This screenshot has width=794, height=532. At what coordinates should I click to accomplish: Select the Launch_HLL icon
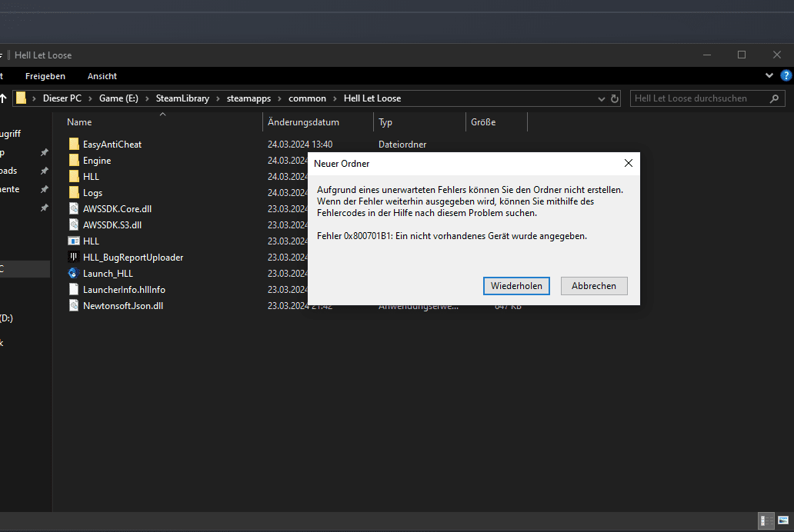pos(74,274)
